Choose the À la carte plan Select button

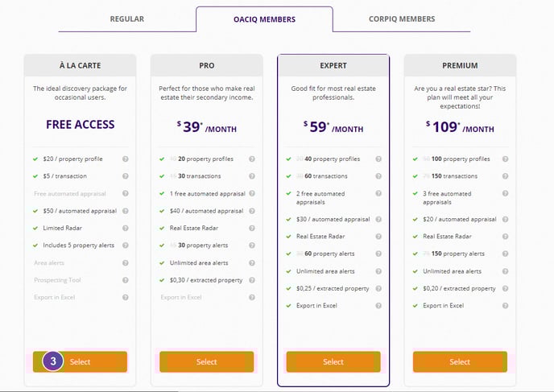click(80, 361)
